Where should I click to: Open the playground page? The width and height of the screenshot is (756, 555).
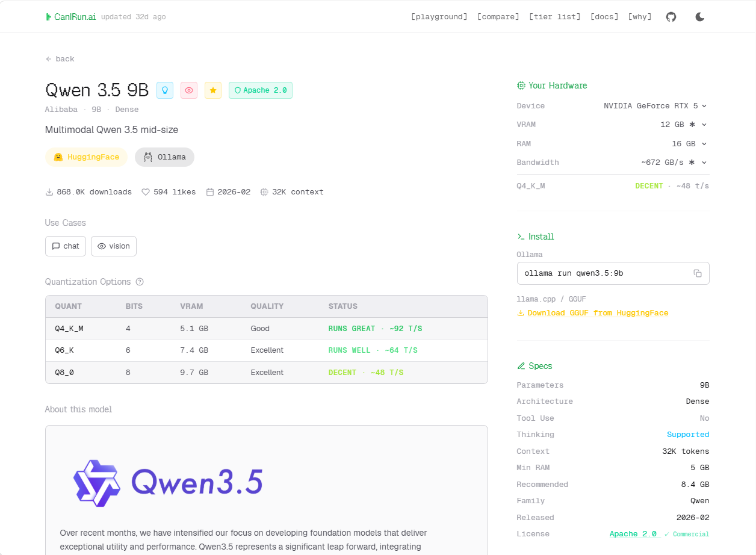click(x=439, y=17)
